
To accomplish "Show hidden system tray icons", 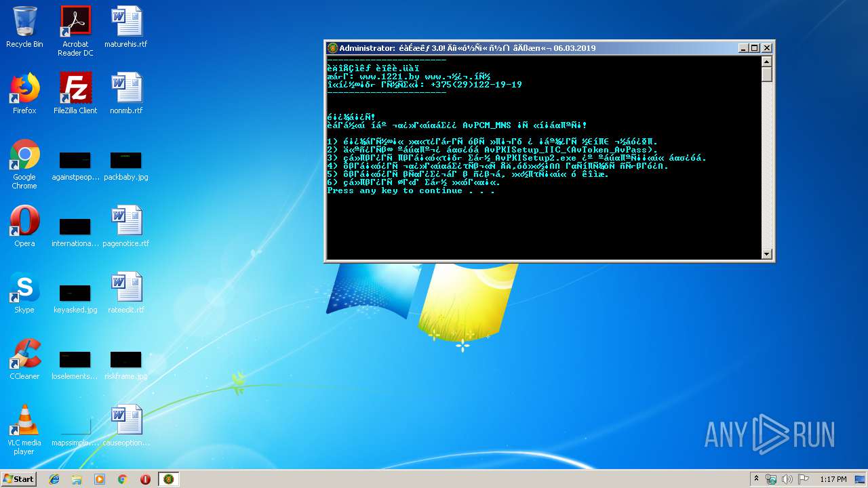I will click(756, 479).
